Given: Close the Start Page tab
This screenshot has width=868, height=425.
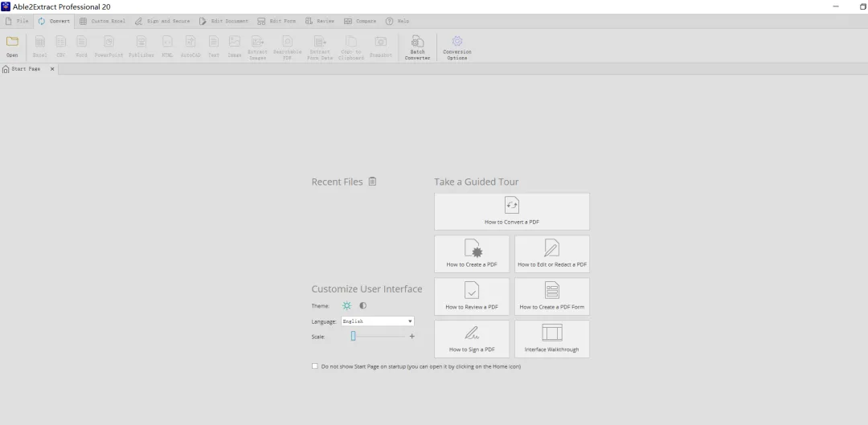Looking at the screenshot, I should coord(52,69).
